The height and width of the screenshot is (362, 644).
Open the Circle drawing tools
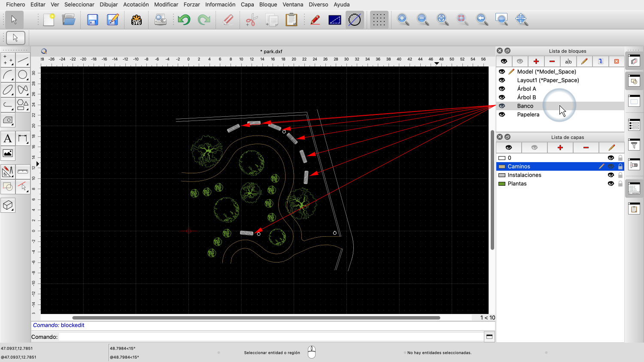click(x=23, y=75)
